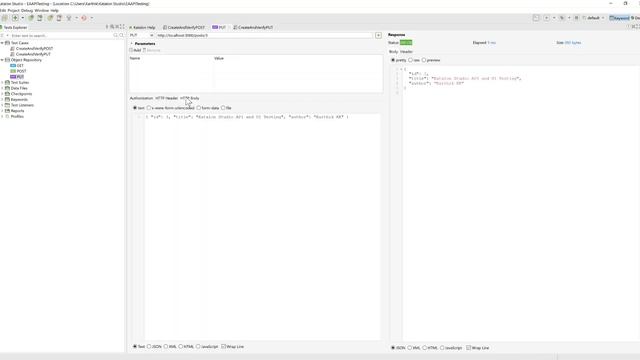640x360 pixels.
Task: Click the New item plus toolbar icon
Action: [15, 18]
